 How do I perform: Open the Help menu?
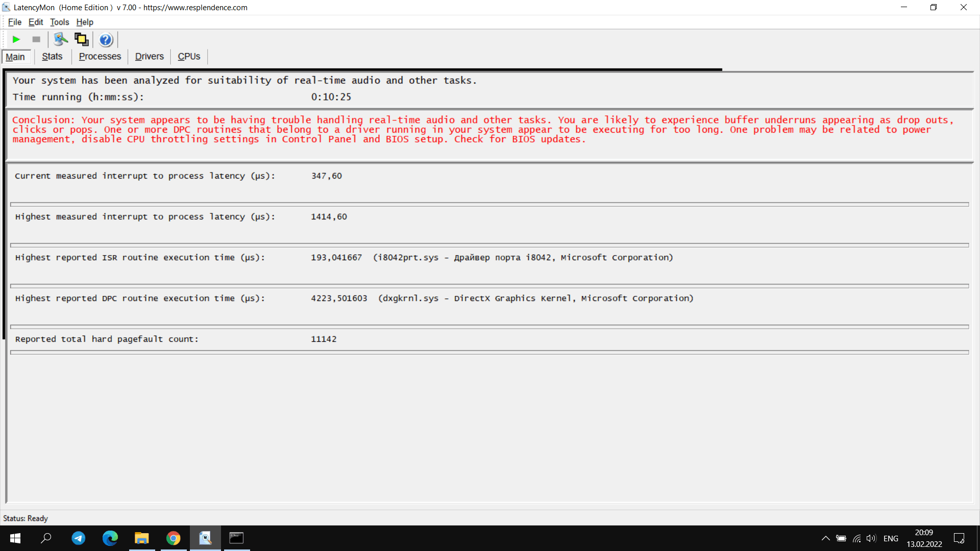click(x=85, y=22)
